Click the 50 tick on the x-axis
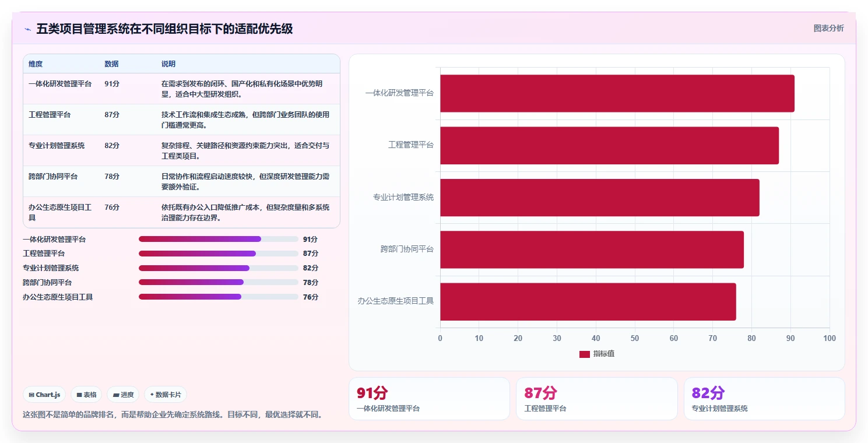Screen dimensions: 868x443 635,339
